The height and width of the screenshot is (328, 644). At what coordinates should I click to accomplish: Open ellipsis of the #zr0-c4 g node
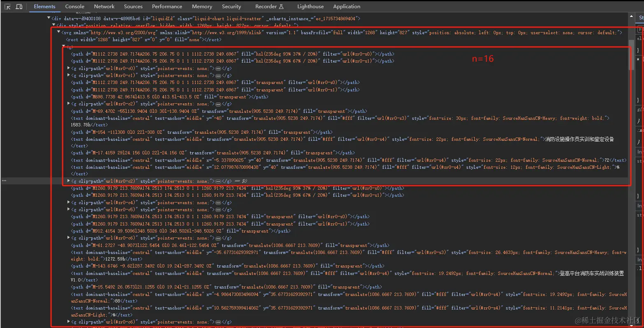pos(218,202)
